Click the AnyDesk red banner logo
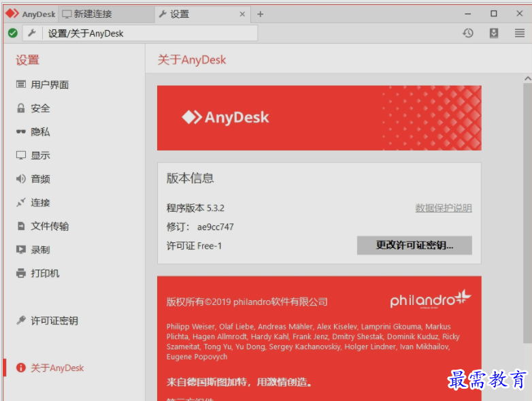532x401 pixels. (x=225, y=118)
